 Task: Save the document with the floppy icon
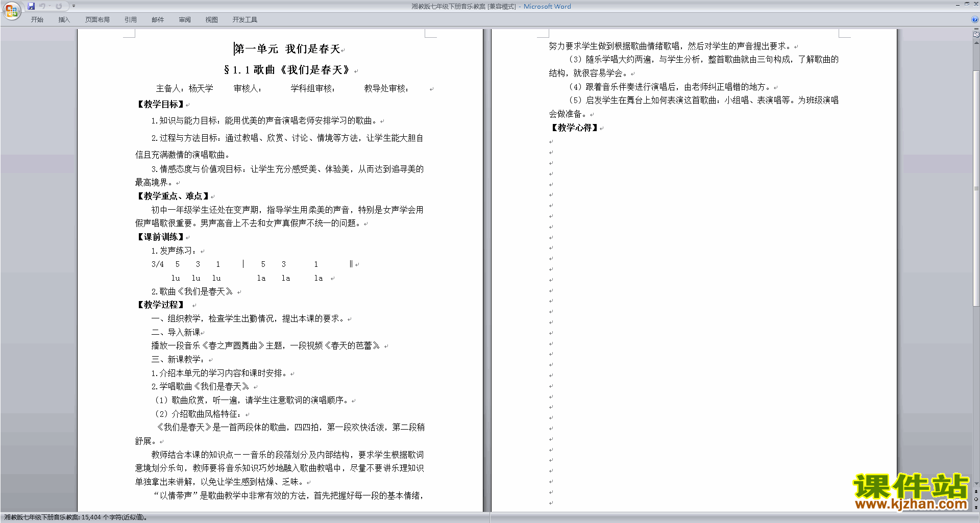click(31, 6)
